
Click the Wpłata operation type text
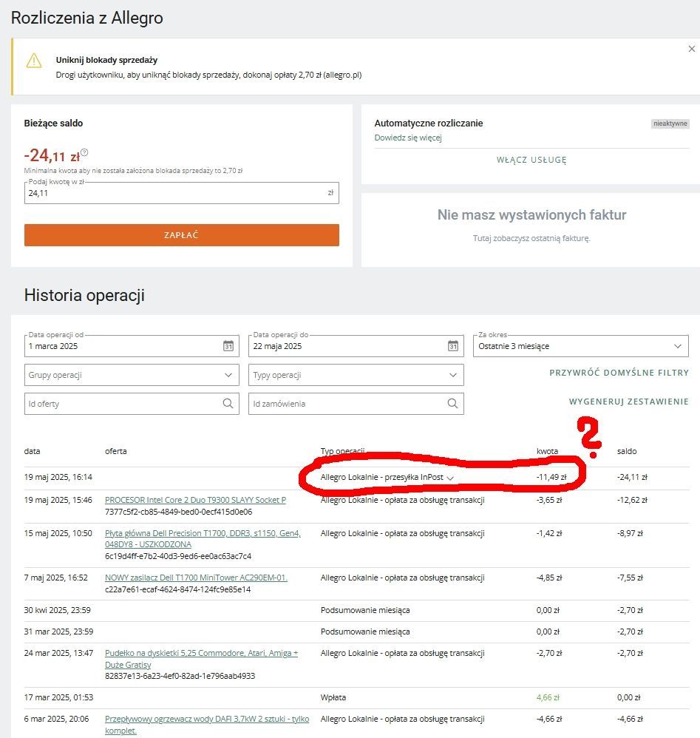333,697
